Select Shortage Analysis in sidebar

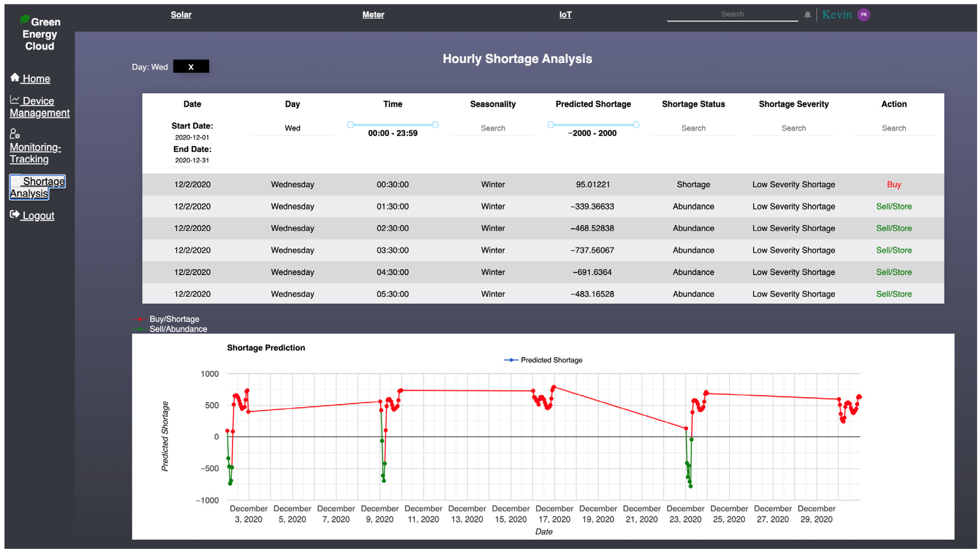(x=37, y=187)
